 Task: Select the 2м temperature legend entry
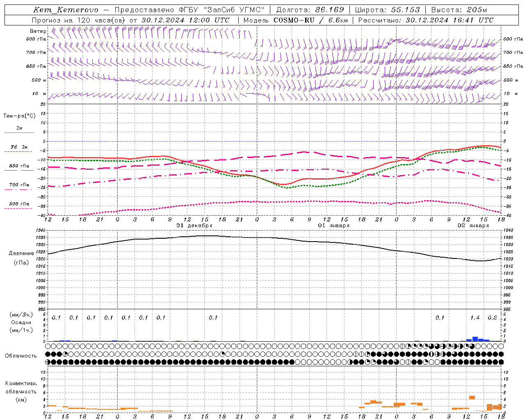19,128
